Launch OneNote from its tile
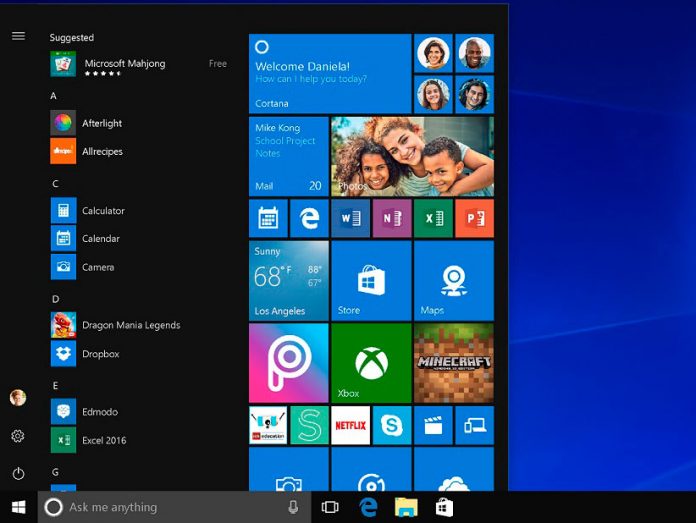 [x=392, y=218]
